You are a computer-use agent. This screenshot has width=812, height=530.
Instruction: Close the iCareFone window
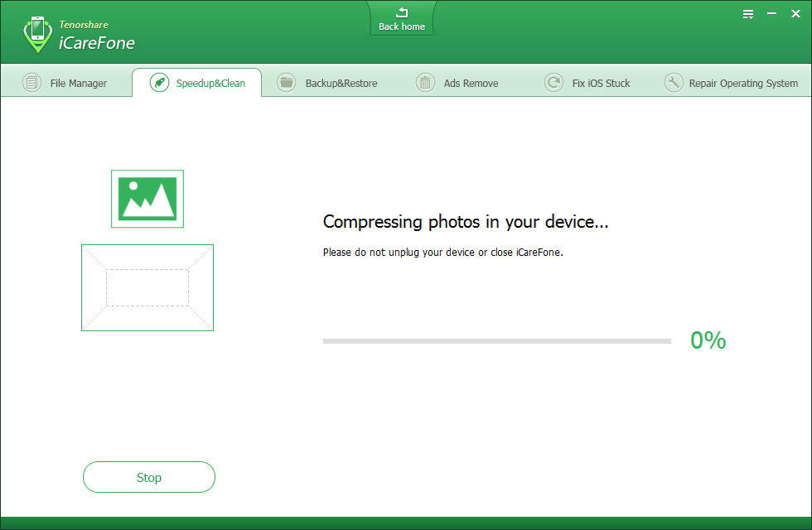pyautogui.click(x=795, y=14)
